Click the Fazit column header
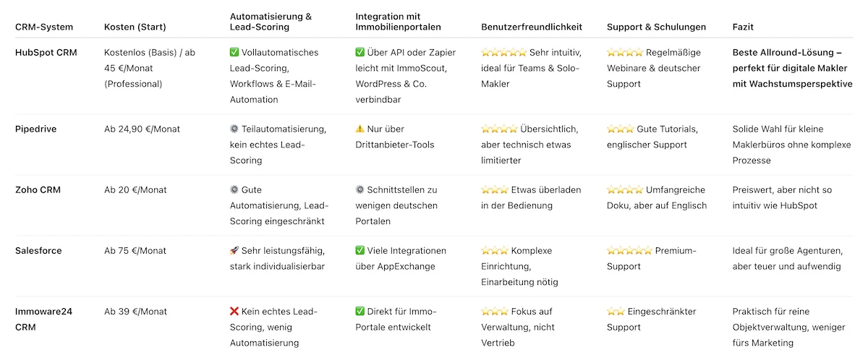 [743, 27]
